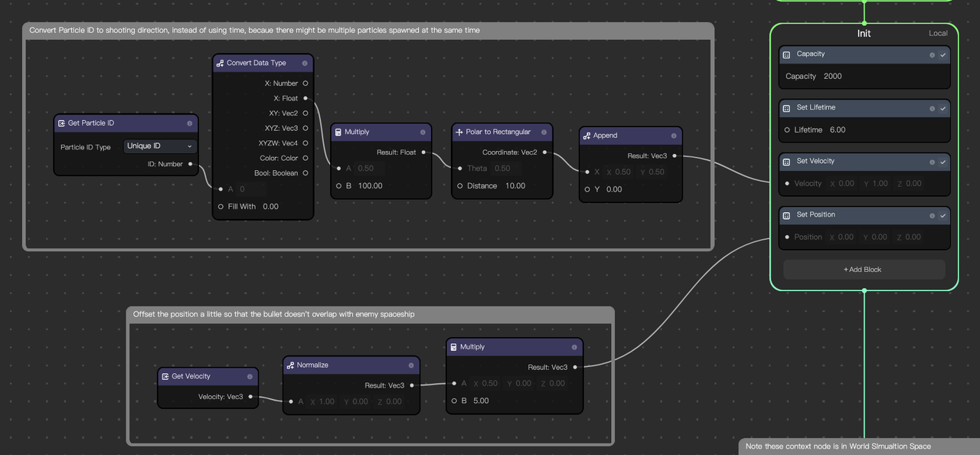Click the Color: Color output port

tap(305, 158)
